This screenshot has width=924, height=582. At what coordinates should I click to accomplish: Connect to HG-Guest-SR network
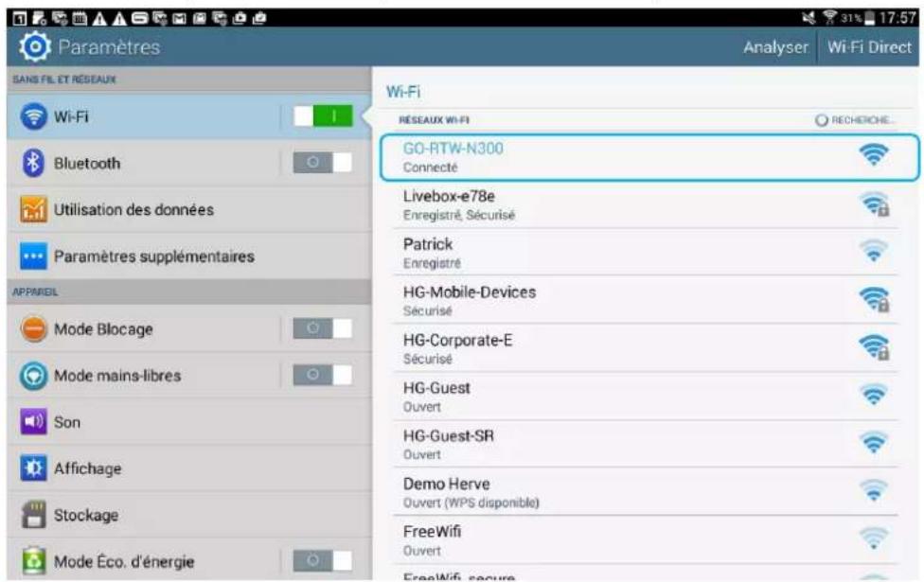(x=646, y=444)
